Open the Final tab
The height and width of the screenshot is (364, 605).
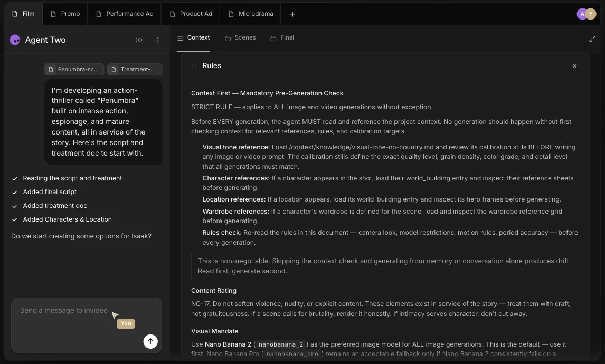coord(282,38)
